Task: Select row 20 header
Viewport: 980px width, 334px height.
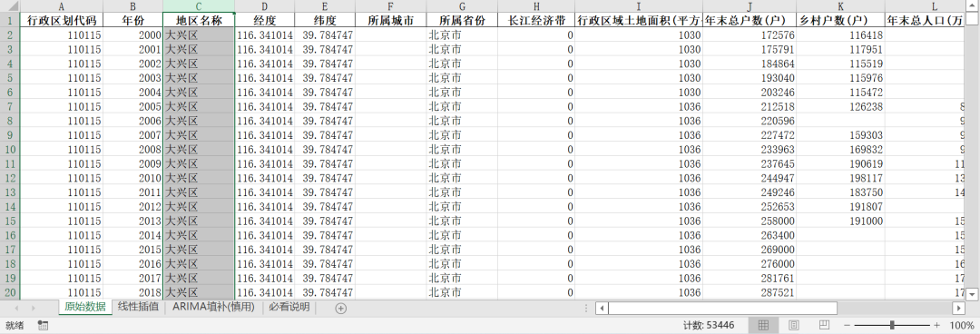Action: [x=10, y=292]
